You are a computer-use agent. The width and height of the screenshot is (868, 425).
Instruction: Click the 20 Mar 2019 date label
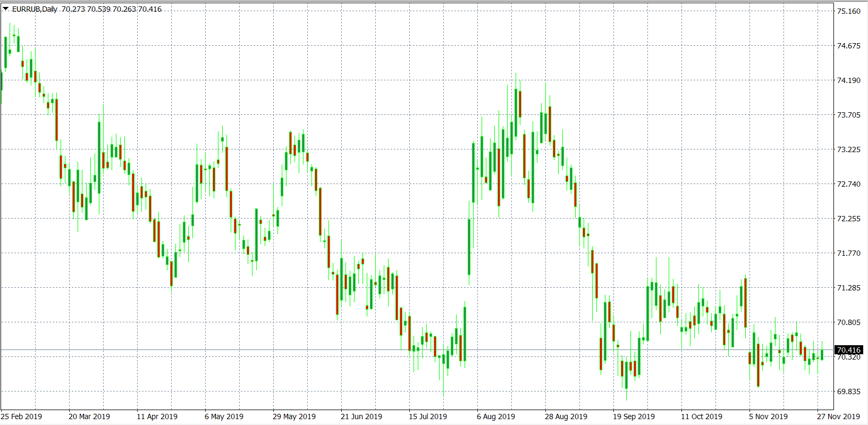click(x=89, y=416)
